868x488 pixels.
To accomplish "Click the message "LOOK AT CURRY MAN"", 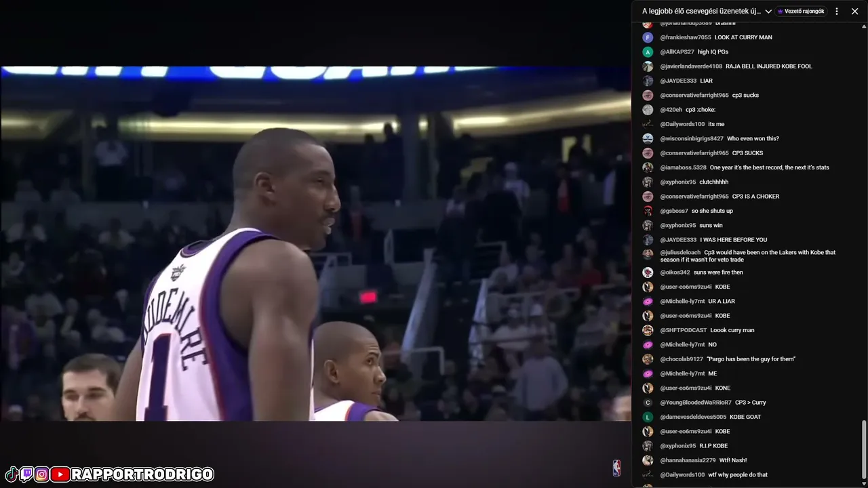I will (x=743, y=37).
